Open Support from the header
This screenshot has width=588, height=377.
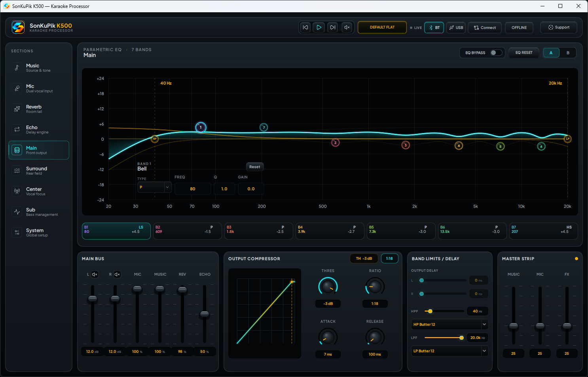pos(559,27)
